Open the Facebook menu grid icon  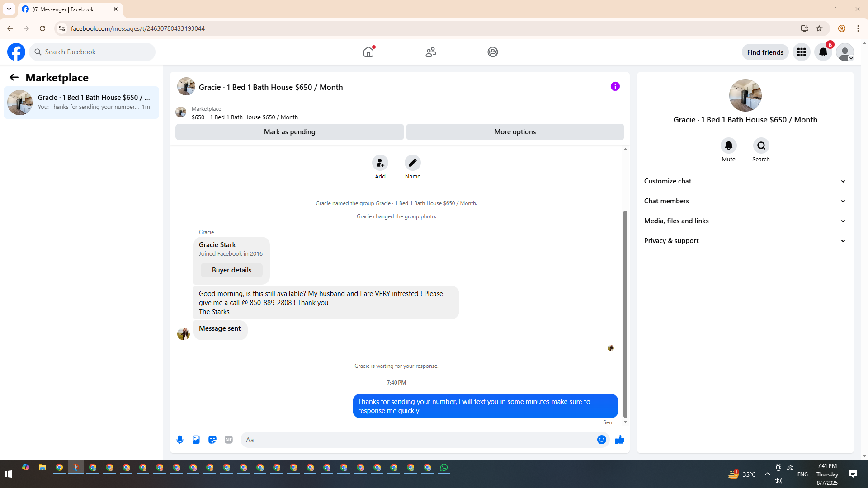pos(802,52)
